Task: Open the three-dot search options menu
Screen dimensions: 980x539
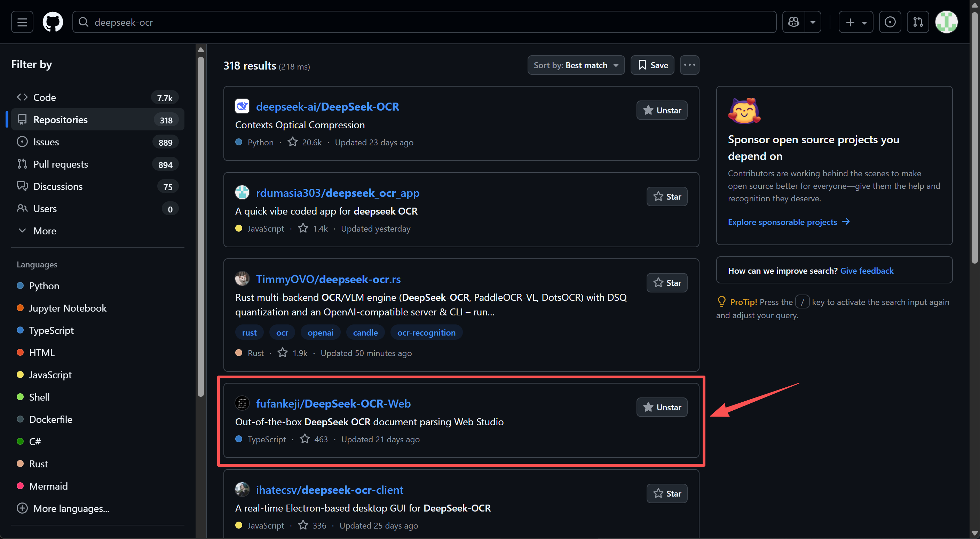Action: pos(689,65)
